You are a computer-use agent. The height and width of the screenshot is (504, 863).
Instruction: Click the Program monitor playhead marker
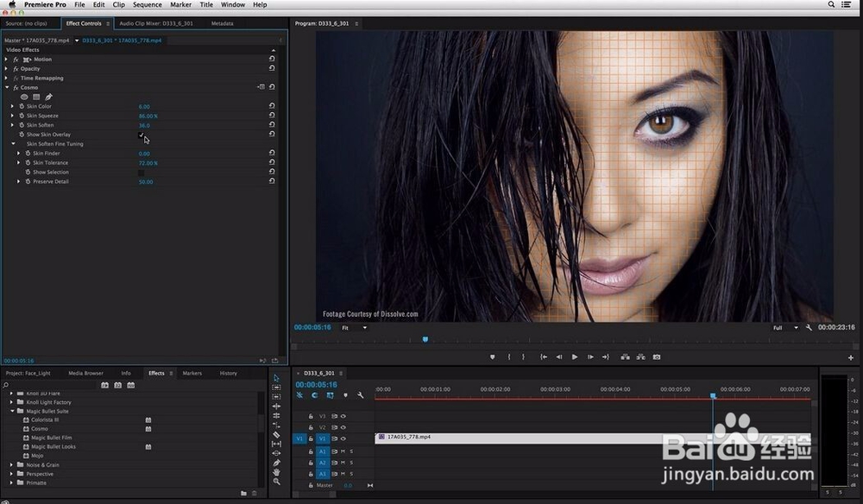[425, 339]
